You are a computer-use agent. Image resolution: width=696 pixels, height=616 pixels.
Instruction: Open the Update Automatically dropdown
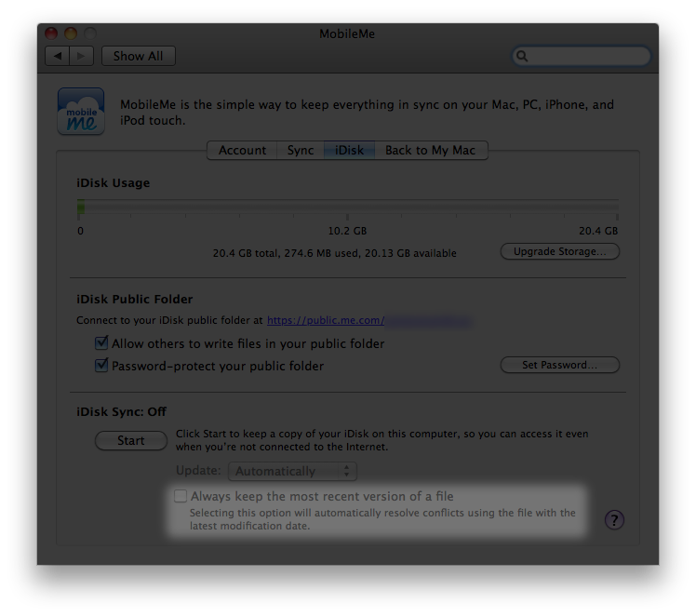(x=292, y=471)
